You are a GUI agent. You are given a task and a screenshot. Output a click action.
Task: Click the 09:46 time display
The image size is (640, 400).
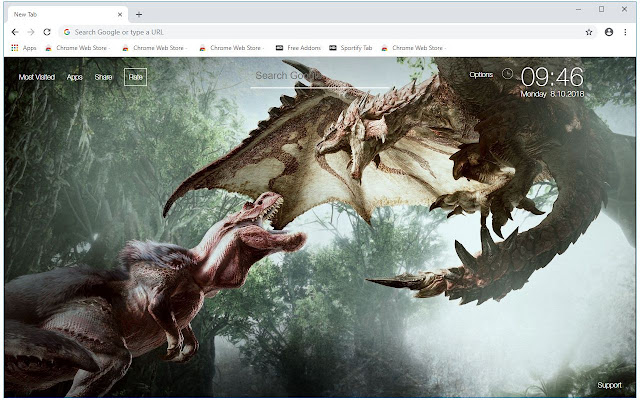(x=552, y=77)
